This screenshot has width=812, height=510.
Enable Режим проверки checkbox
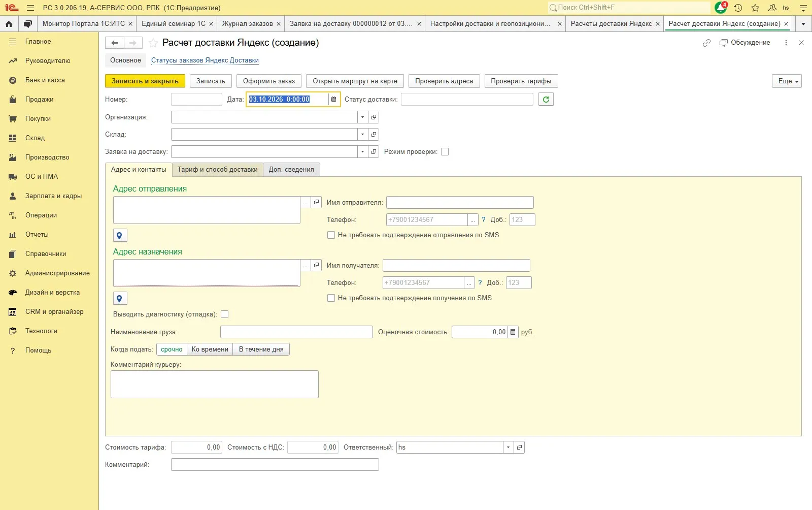point(445,151)
